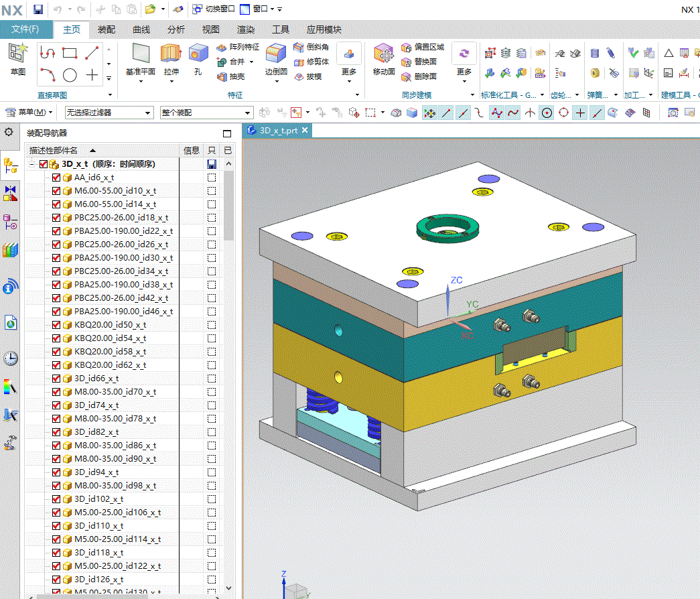Uncheck the 3D_x_t root assembly checkbox
700x599 pixels.
44,164
